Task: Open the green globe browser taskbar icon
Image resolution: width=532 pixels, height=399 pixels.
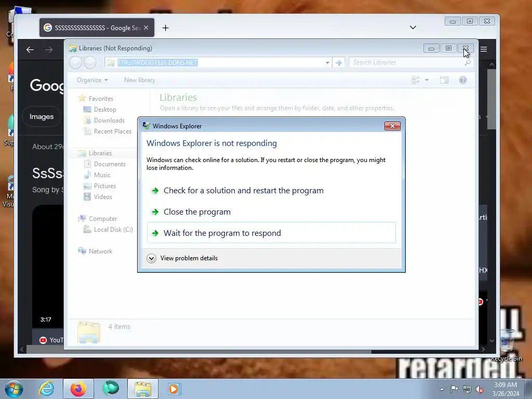Action: (111, 388)
